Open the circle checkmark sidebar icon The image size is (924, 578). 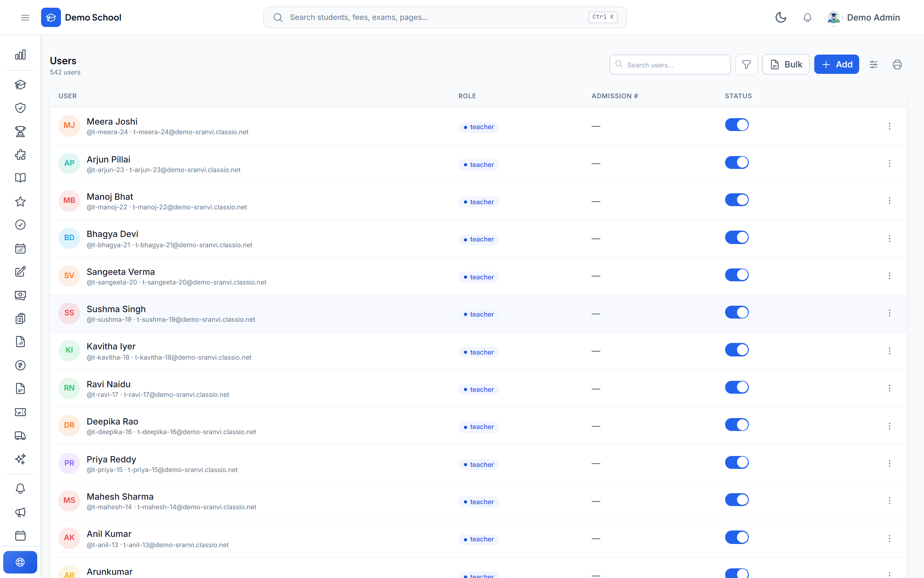(20, 225)
